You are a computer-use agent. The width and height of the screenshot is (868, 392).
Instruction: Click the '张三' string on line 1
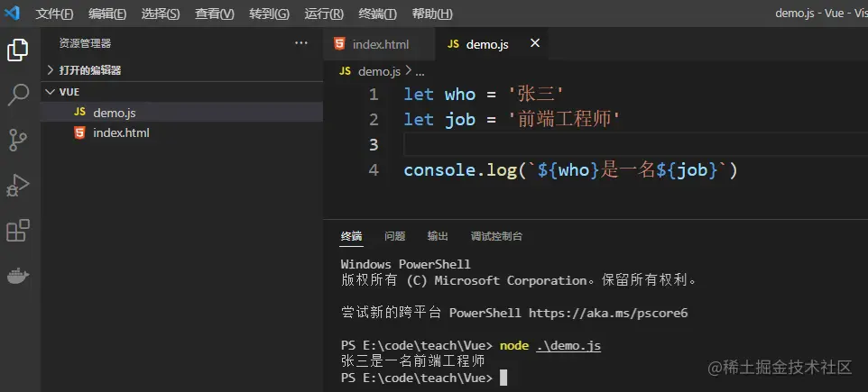[x=536, y=95]
